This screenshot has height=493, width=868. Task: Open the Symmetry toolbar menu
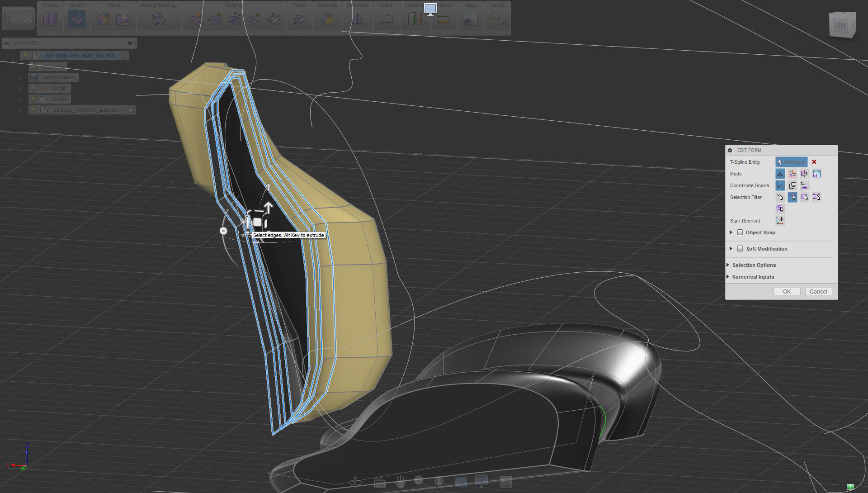[357, 5]
